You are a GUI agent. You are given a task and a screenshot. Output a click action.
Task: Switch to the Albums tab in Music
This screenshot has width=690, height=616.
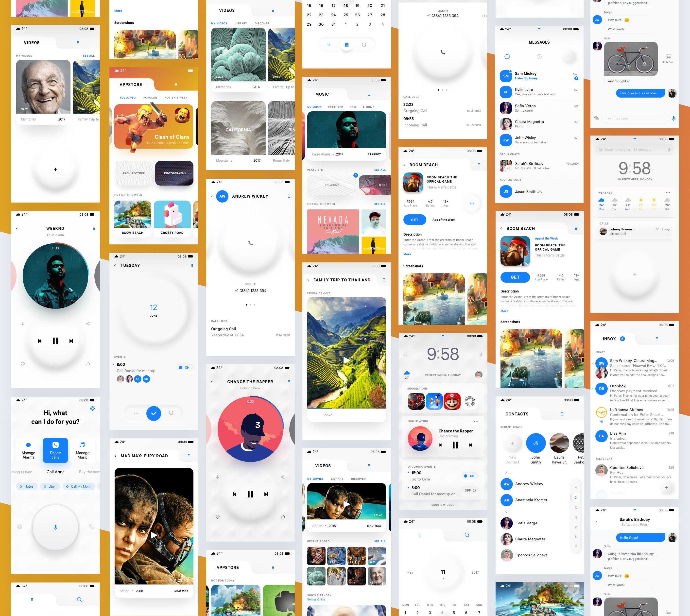368,107
